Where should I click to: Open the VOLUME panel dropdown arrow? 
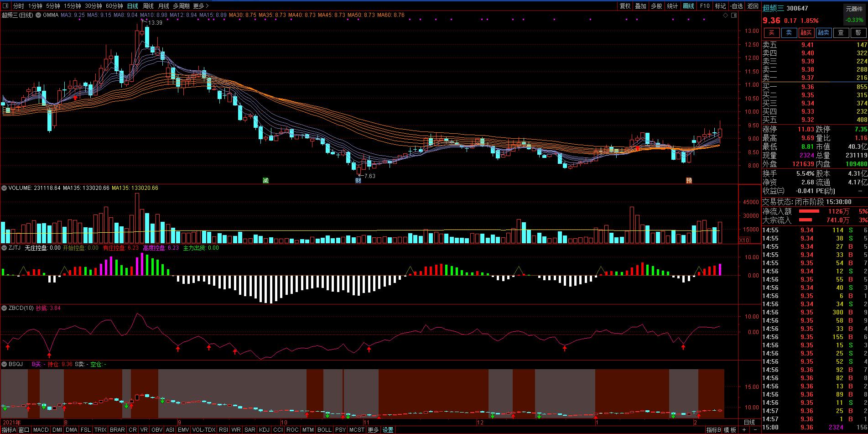click(4, 188)
